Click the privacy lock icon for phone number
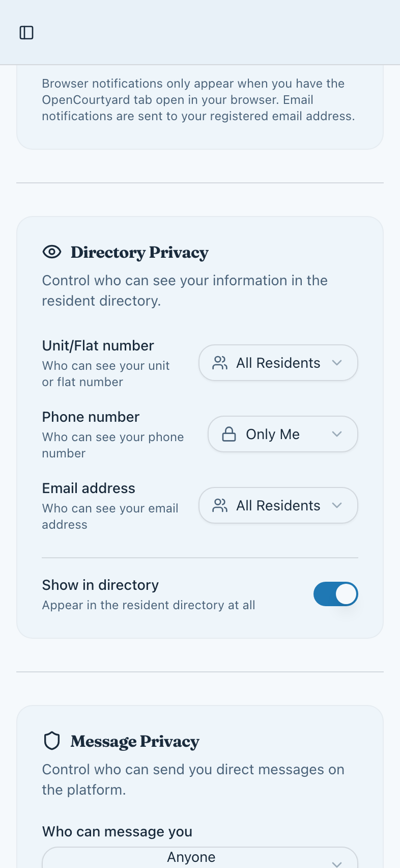400x868 pixels. pyautogui.click(x=228, y=433)
